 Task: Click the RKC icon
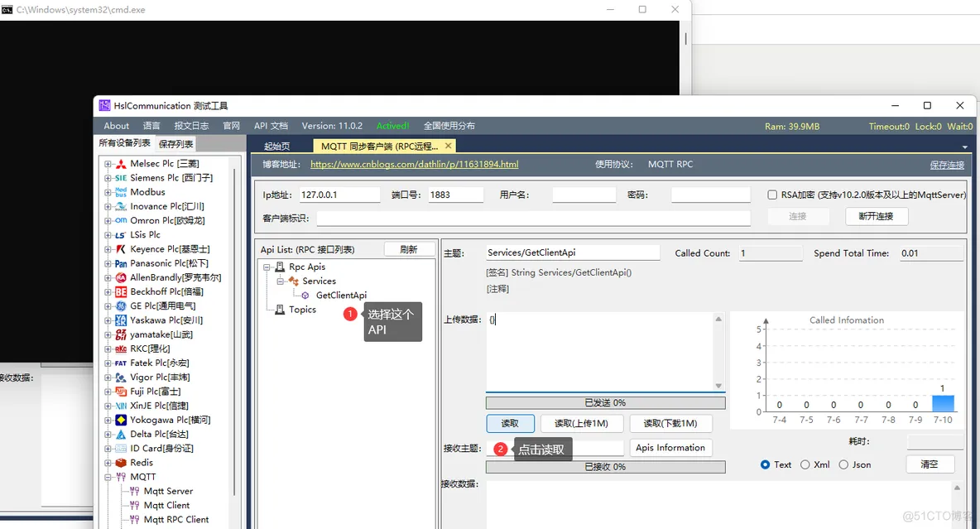pyautogui.click(x=121, y=349)
